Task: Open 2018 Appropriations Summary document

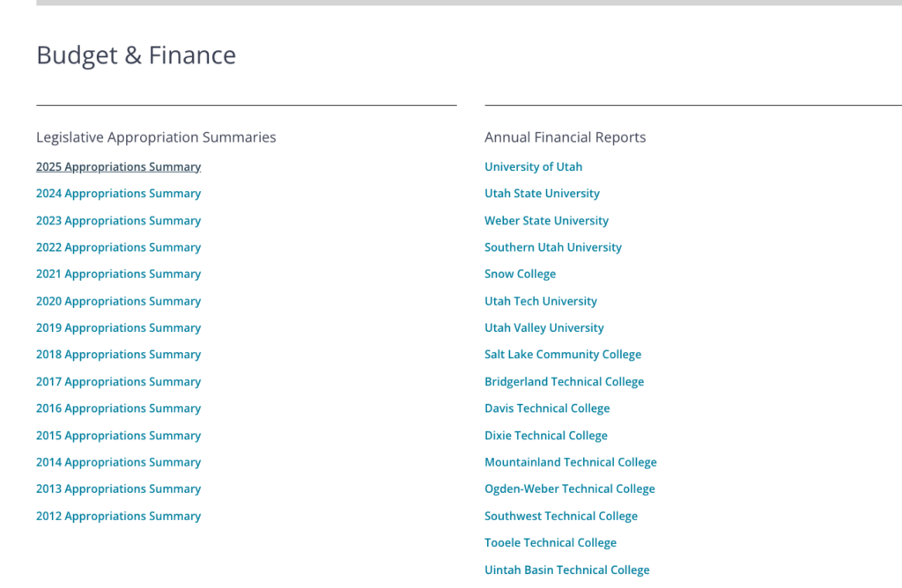Action: [x=118, y=355]
